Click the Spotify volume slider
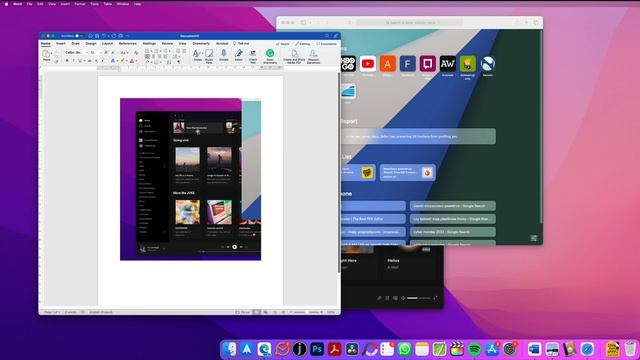This screenshot has height=360, width=640. click(419, 298)
